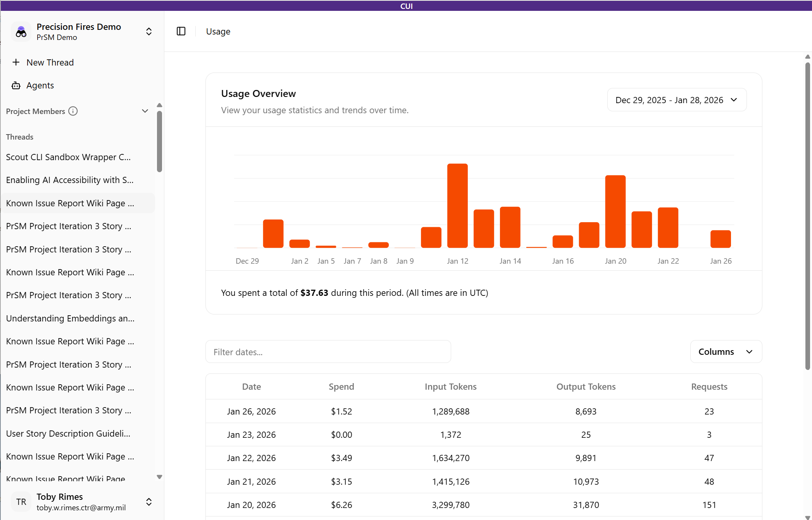Screen dimensions: 812x520
Task: Click the threads list scrollbar down arrow
Action: point(159,477)
